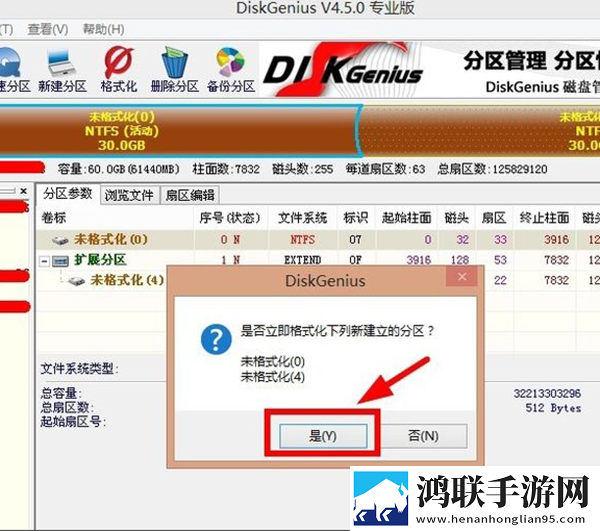The image size is (600, 531).
Task: Select the 未格式化(0) row in partition table
Action: [x=318, y=240]
